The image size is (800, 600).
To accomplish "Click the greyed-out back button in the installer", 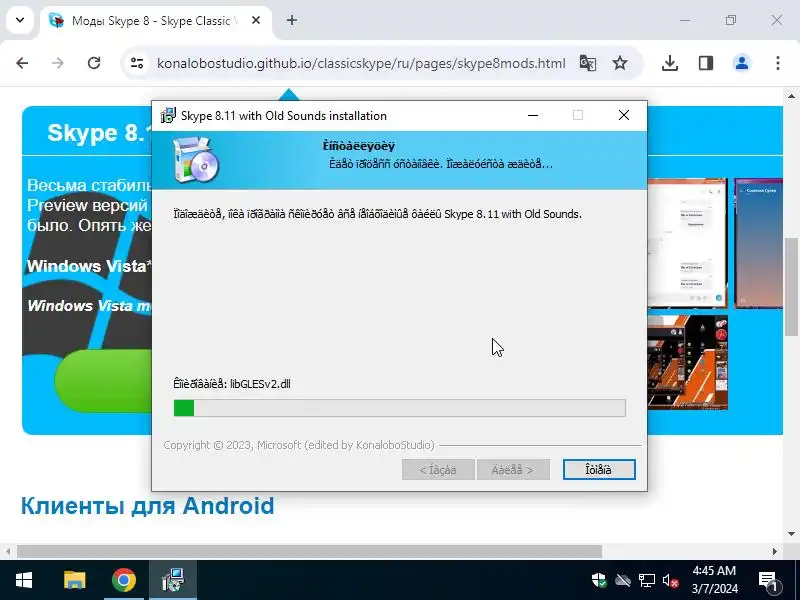I will 438,469.
